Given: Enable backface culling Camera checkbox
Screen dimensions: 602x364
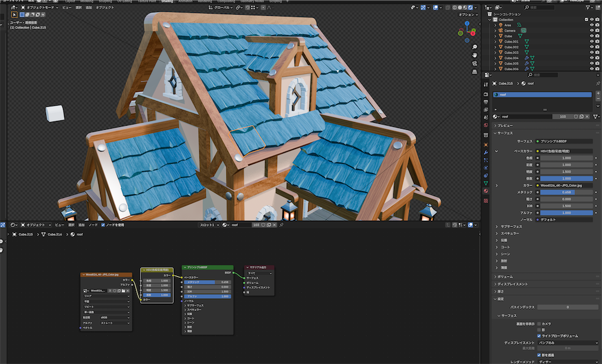Looking at the screenshot, I should tap(539, 323).
